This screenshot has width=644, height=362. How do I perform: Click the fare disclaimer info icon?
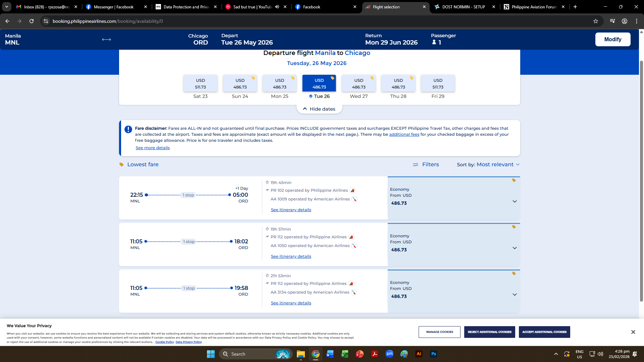tap(128, 129)
